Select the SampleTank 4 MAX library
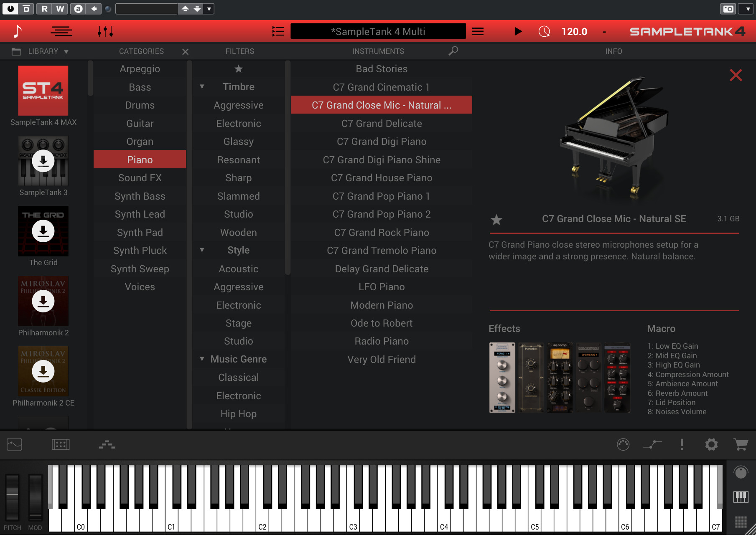The width and height of the screenshot is (756, 535). [x=43, y=91]
